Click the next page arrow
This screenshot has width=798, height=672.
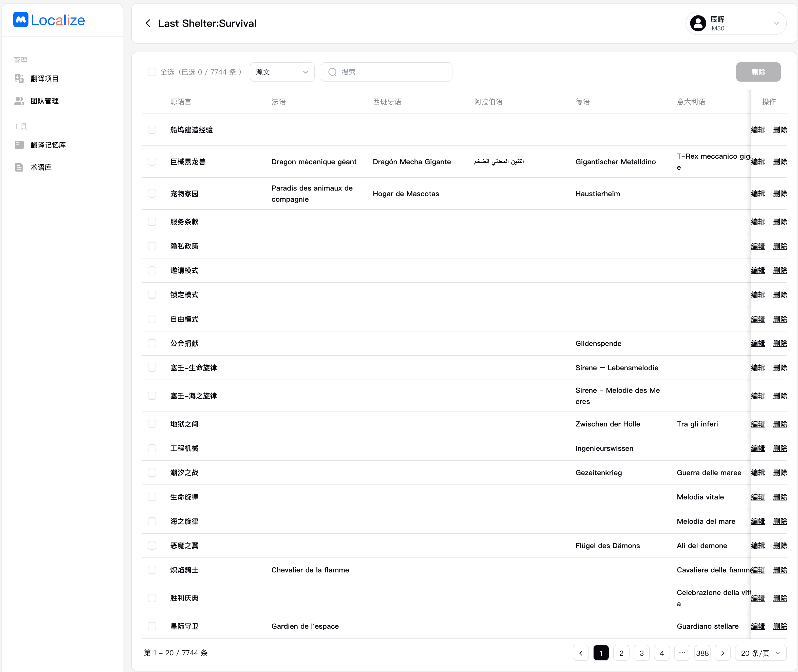(723, 653)
